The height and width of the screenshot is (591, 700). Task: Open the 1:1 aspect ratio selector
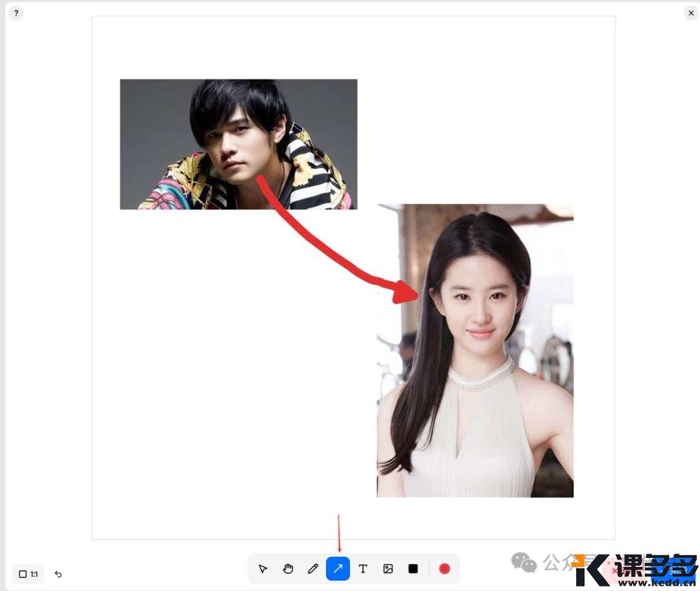(28, 574)
